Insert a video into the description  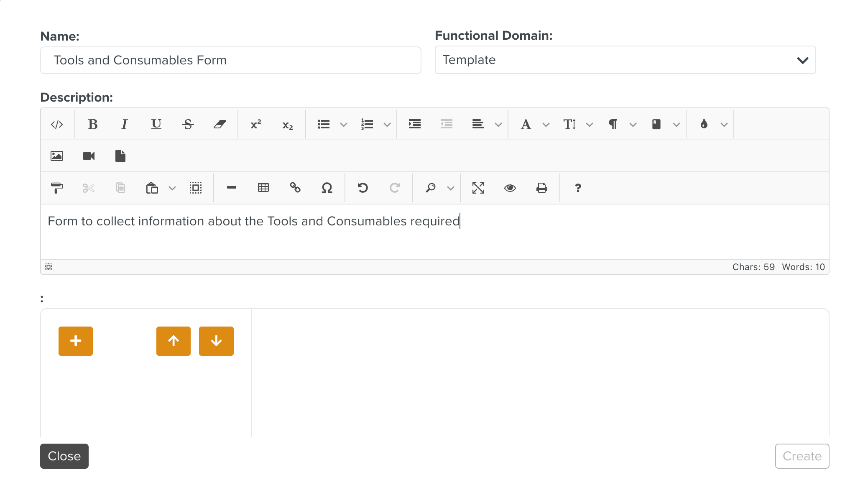tap(89, 156)
